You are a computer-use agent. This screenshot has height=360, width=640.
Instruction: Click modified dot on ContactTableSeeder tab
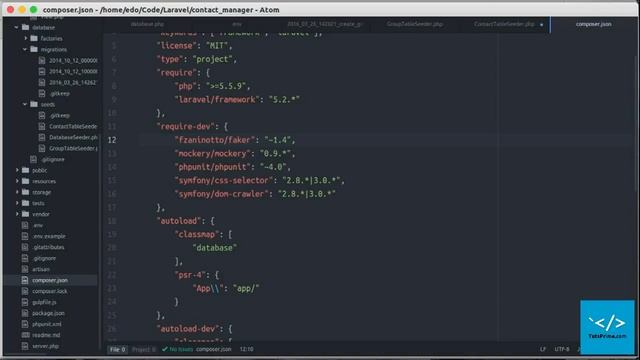point(542,24)
